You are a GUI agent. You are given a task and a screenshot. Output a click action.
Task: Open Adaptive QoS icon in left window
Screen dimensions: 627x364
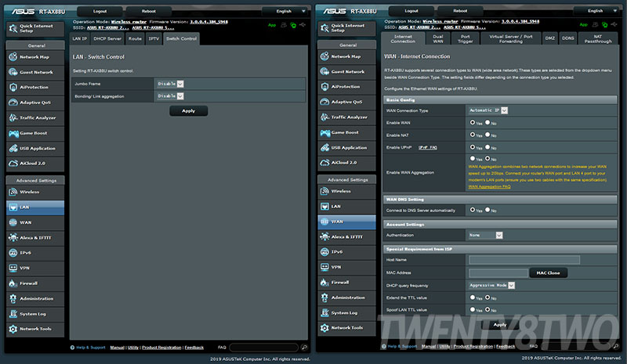(13, 103)
